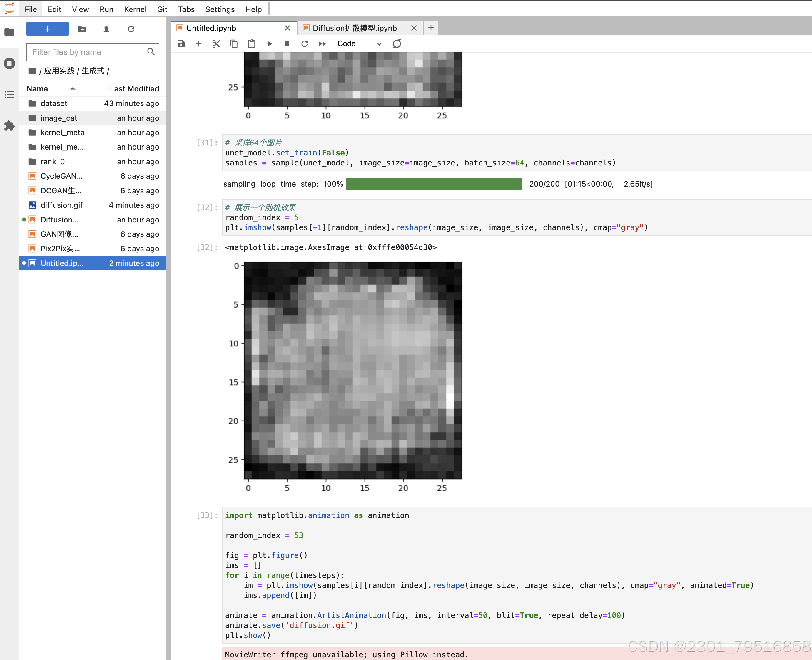Click the copy cells icon
This screenshot has width=812, height=660.
233,44
